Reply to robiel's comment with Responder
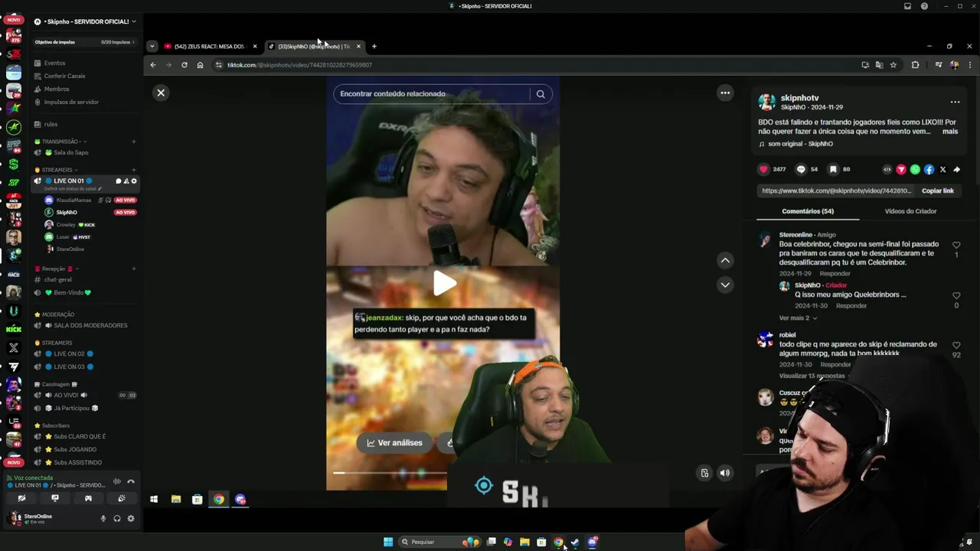Screen dimensions: 980x551 pos(835,364)
